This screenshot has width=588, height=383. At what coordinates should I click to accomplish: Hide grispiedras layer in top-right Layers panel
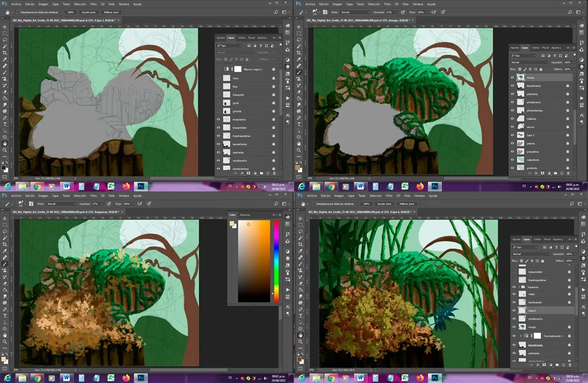[513, 151]
